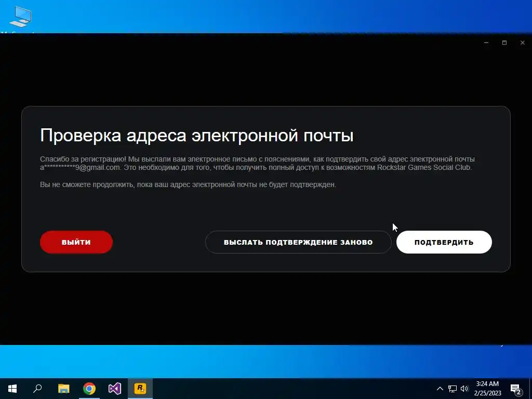The image size is (532, 399).
Task: Launch Google Chrome from taskbar
Action: coord(89,389)
